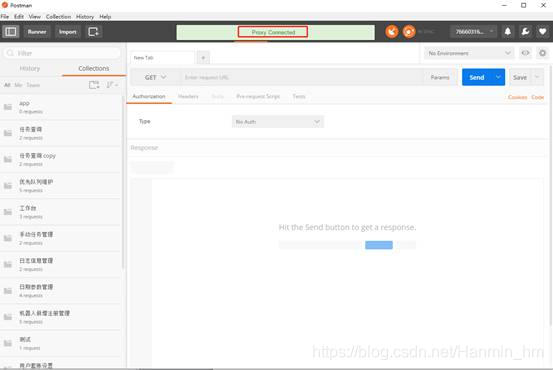Open the History menu in the menu bar
This screenshot has height=370, width=553.
(85, 16)
